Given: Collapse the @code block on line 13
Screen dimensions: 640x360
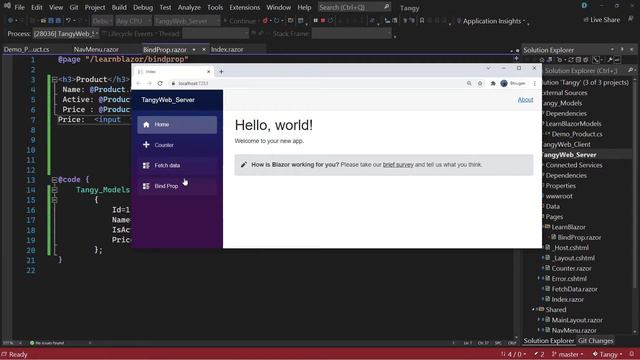Looking at the screenshot, I should pos(54,180).
